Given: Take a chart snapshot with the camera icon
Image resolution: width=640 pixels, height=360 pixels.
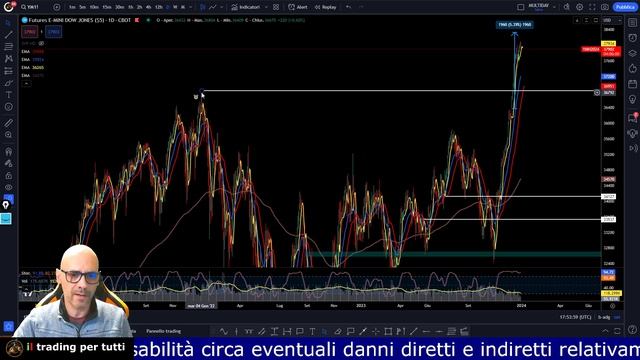Looking at the screenshot, I should tap(605, 7).
